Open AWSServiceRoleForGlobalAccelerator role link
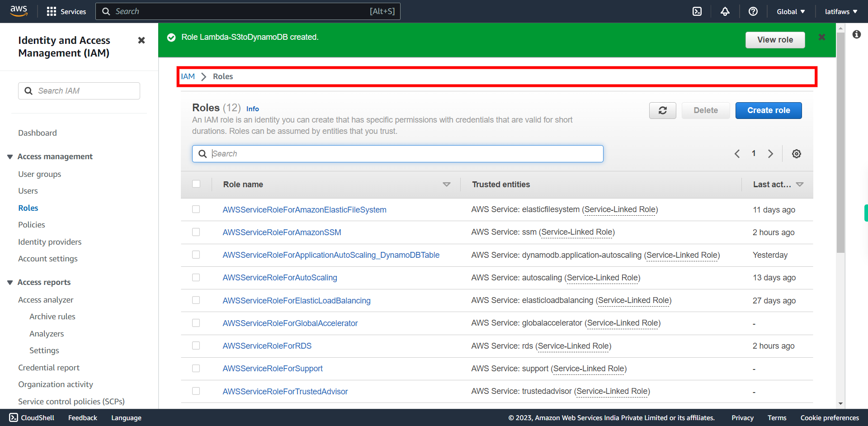 [290, 323]
